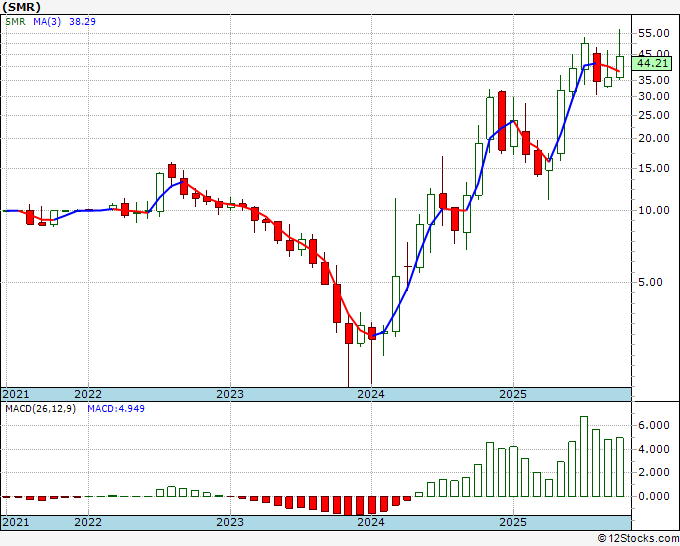Image resolution: width=680 pixels, height=546 pixels.
Task: Click the current price tag 44.21
Action: point(652,63)
